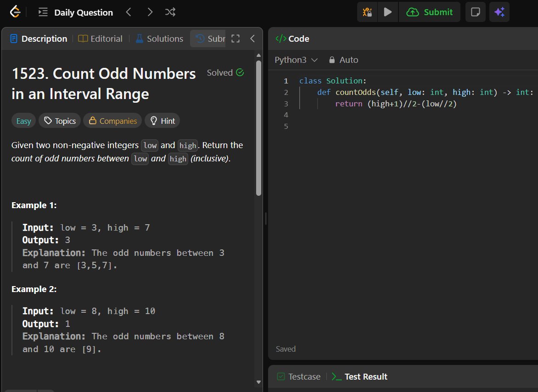538x392 pixels.
Task: Click line number 5 in the editor
Action: [x=286, y=127]
